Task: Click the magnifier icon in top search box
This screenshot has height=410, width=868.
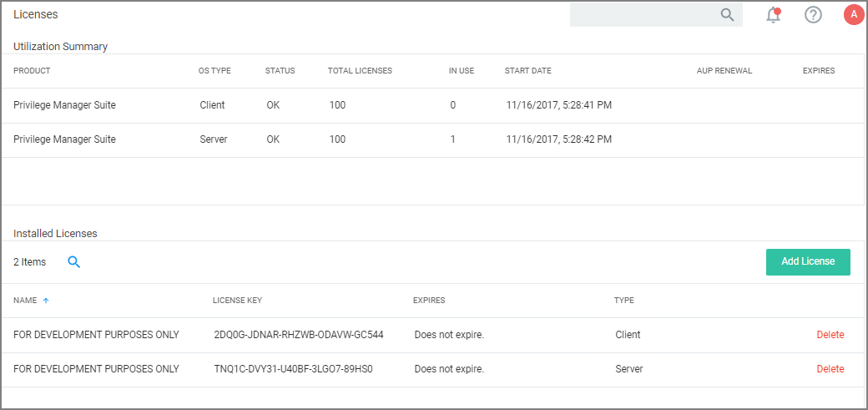Action: (x=727, y=14)
